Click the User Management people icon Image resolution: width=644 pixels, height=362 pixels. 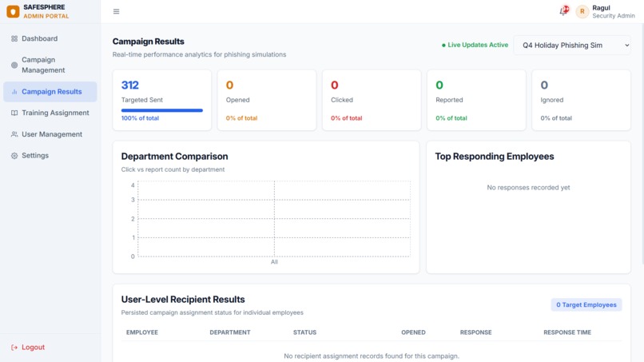14,134
